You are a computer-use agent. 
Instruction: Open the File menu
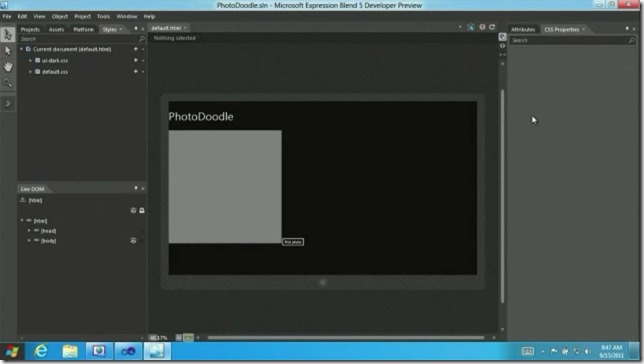coord(7,16)
